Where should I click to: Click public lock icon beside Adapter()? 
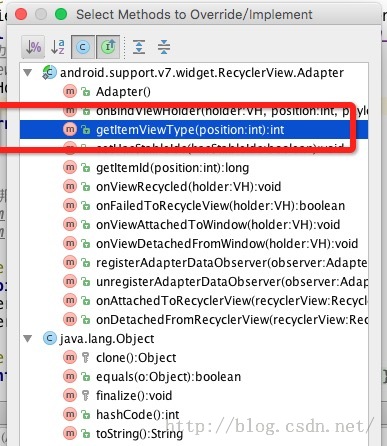86,92
